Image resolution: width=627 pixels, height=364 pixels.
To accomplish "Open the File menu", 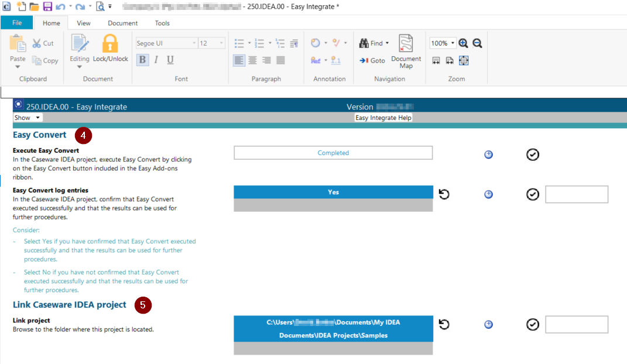I will (x=17, y=23).
